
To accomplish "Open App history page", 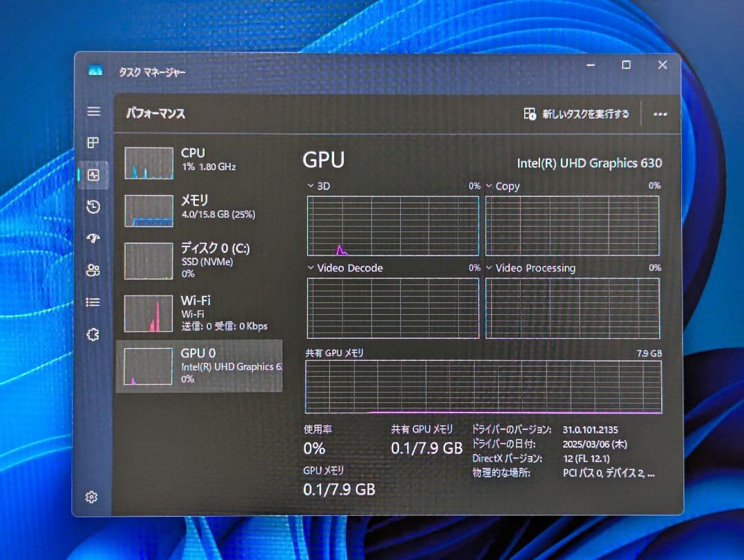I will point(93,207).
